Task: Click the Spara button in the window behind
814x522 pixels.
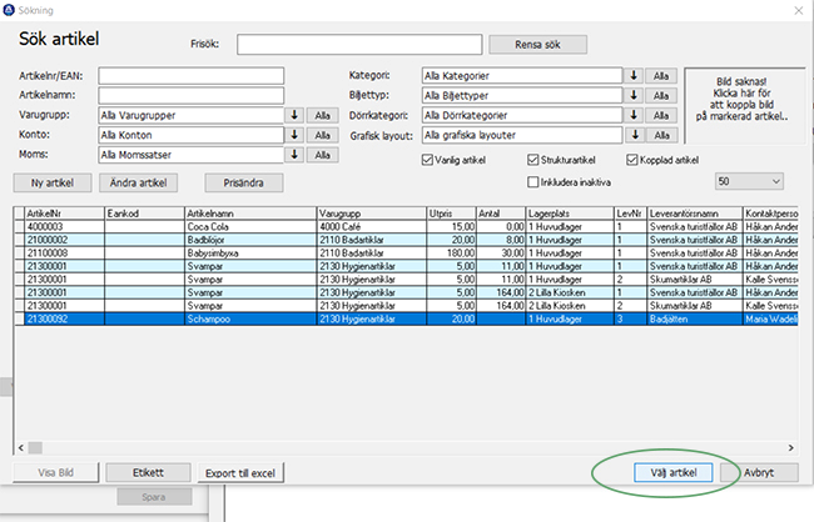Action: [x=154, y=497]
